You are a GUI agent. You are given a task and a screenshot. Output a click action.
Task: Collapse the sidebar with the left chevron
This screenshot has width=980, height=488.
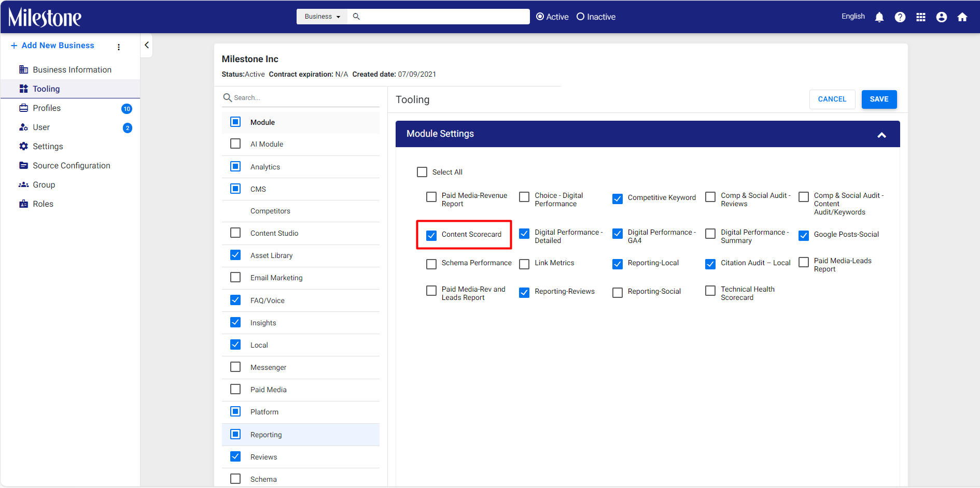pos(147,45)
